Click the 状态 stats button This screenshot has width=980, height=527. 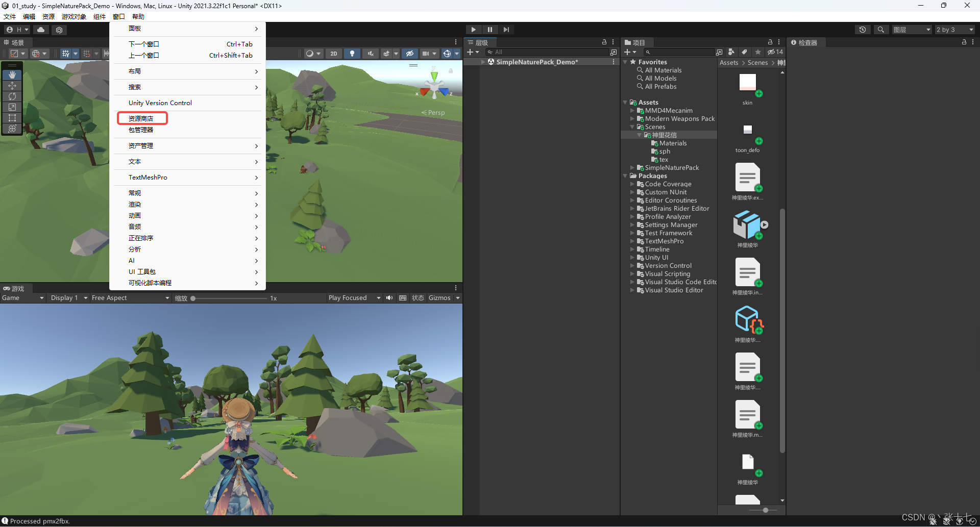[418, 298]
